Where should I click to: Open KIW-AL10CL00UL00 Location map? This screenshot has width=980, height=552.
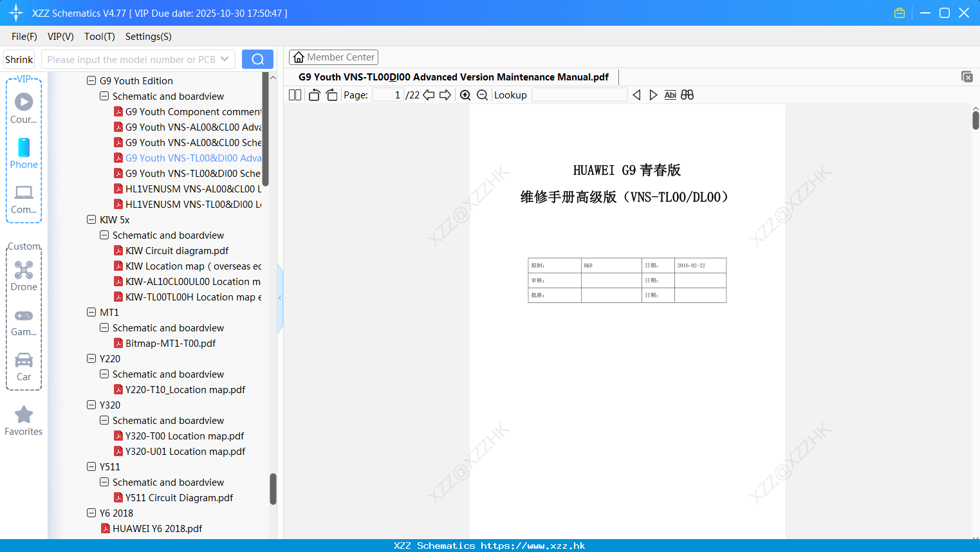[187, 281]
